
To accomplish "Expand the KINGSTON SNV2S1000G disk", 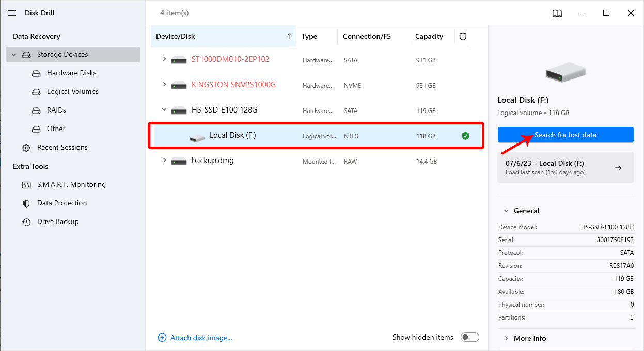I will (x=164, y=85).
